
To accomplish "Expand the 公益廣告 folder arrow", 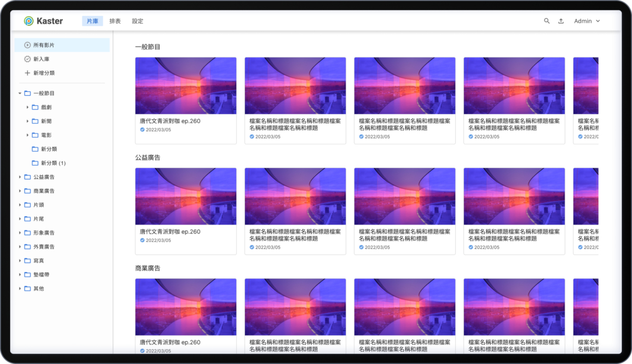I will pos(20,177).
